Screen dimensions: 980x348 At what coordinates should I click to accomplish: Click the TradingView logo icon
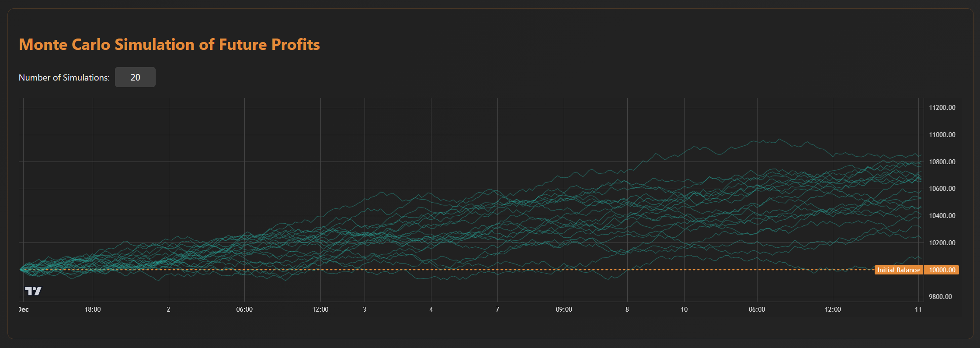[x=33, y=291]
